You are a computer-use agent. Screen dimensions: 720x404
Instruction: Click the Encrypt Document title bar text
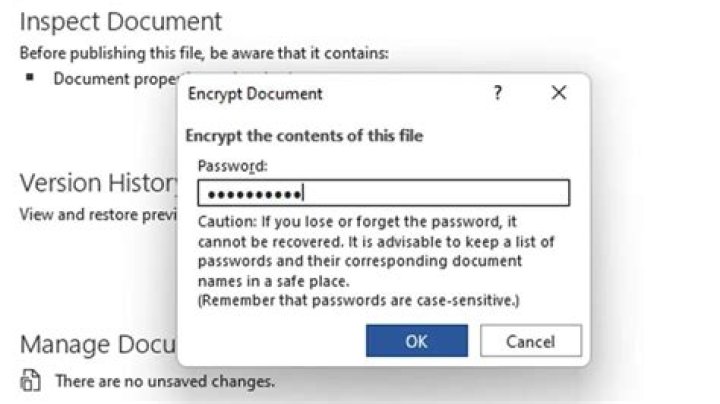[x=255, y=94]
